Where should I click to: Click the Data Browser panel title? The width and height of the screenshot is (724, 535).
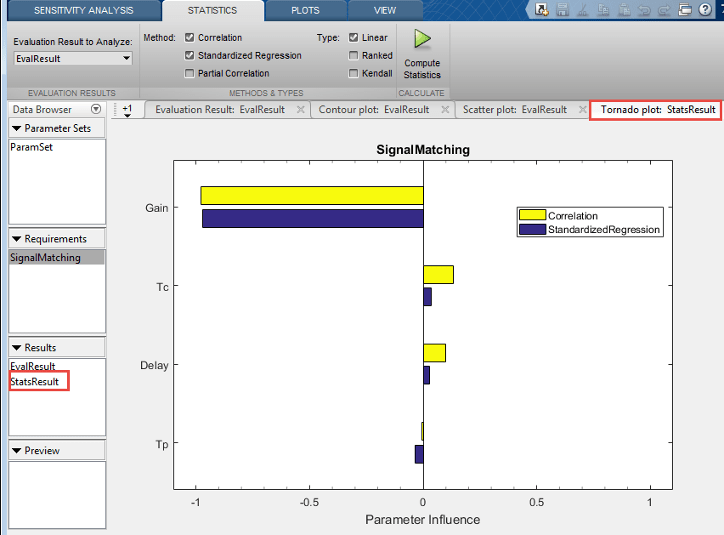click(x=42, y=109)
